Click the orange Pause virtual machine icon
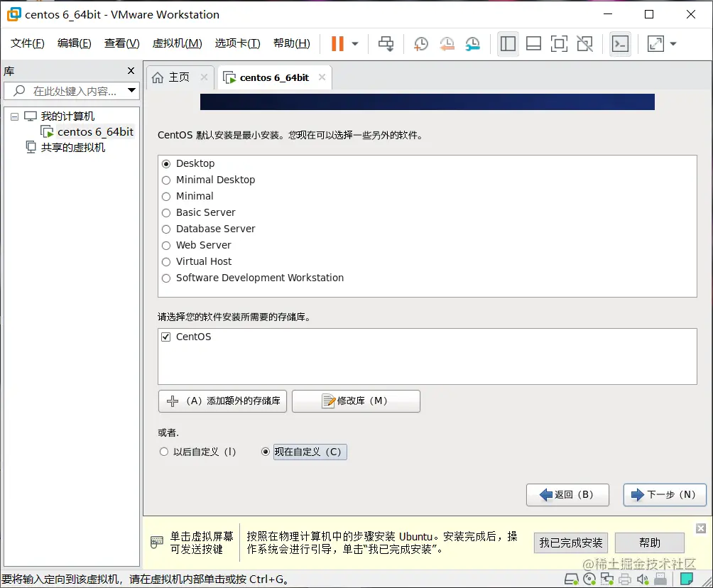This screenshot has width=713, height=588. pyautogui.click(x=337, y=43)
